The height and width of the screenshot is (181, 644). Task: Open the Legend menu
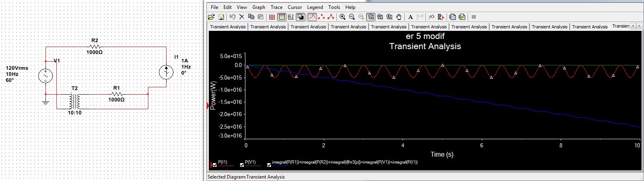[x=315, y=7]
